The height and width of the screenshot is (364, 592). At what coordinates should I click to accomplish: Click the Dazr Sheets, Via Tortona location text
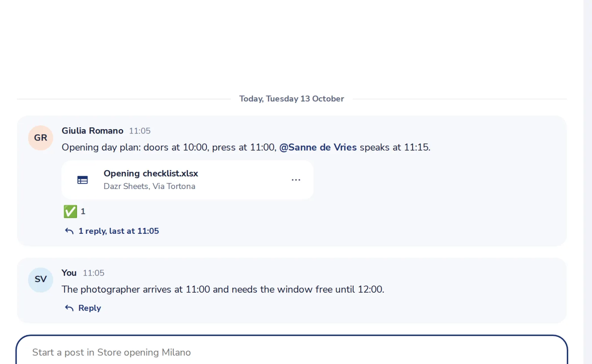(149, 186)
